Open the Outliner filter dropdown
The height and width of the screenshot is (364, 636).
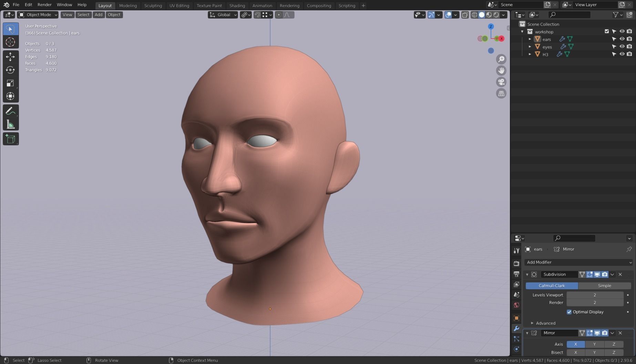[617, 15]
